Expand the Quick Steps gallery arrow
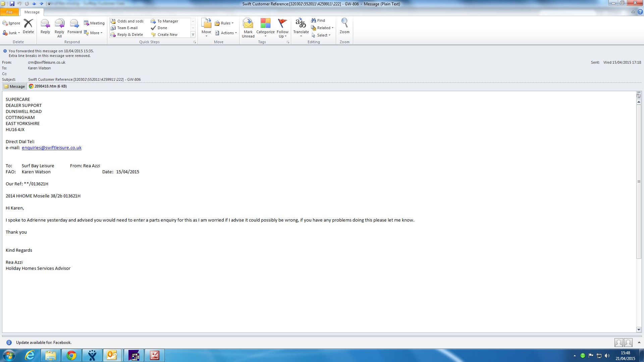644x362 pixels. [193, 35]
